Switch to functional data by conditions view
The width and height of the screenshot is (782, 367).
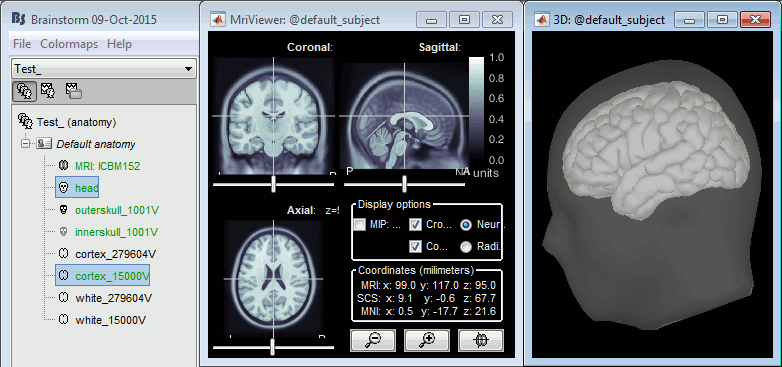(73, 90)
